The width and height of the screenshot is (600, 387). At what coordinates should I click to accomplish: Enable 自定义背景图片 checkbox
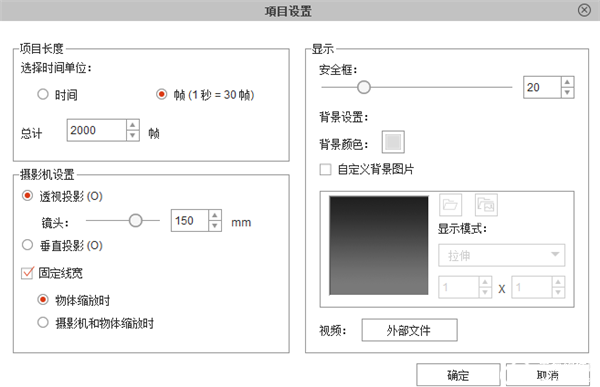325,169
